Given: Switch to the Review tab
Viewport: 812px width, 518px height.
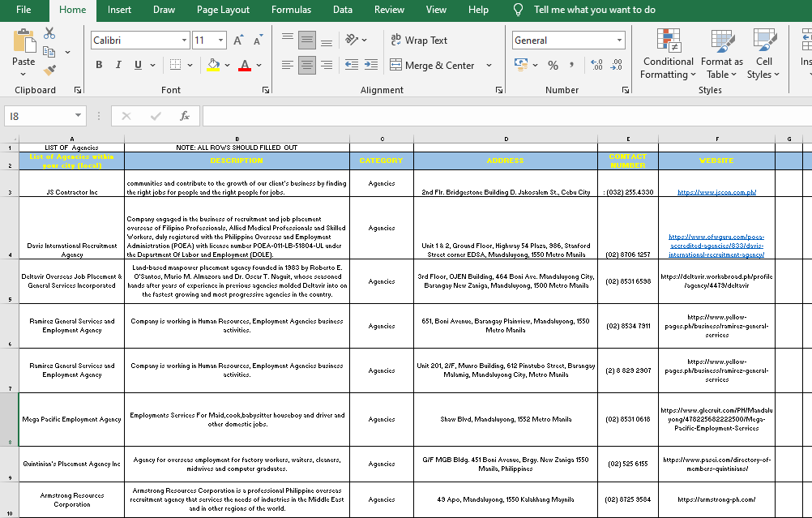Looking at the screenshot, I should (x=389, y=10).
